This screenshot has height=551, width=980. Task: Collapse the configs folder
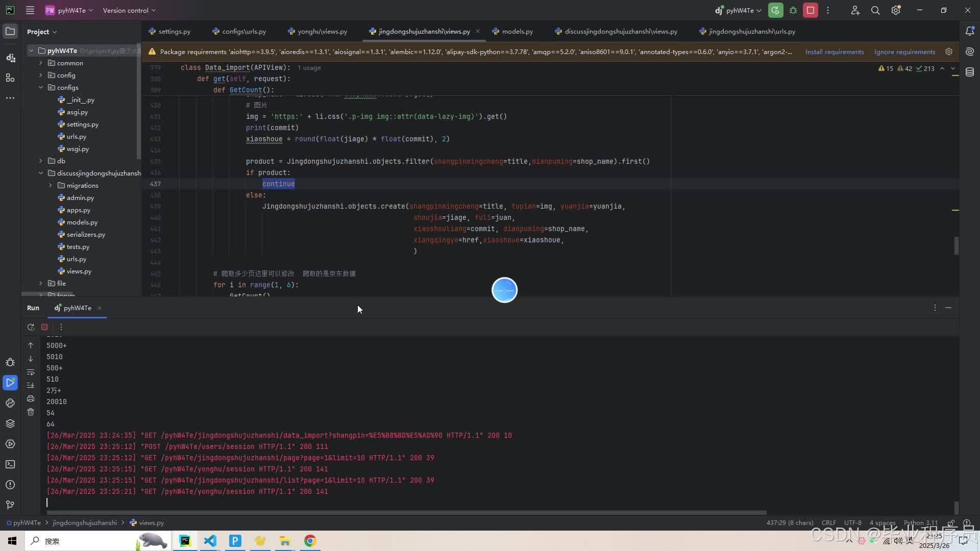click(41, 87)
